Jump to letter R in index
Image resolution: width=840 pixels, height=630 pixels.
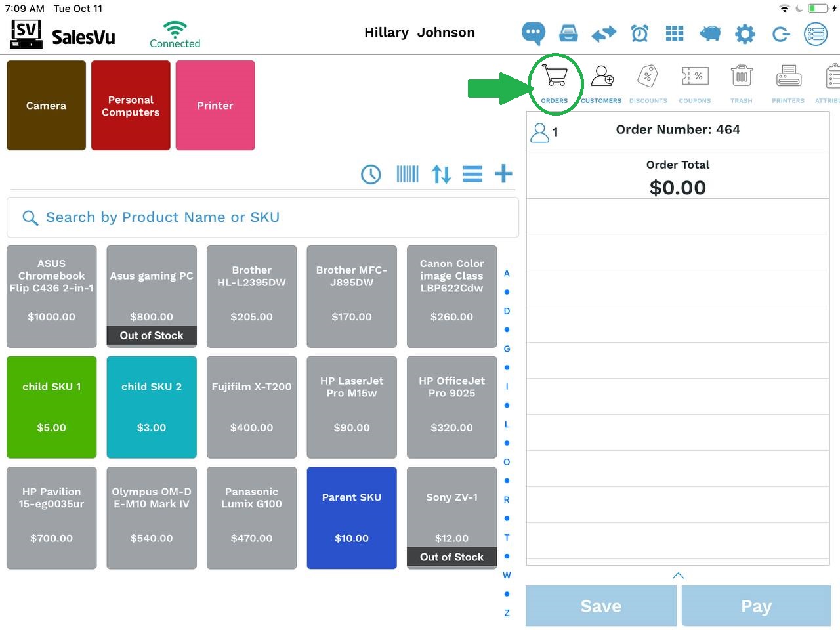[x=507, y=499]
